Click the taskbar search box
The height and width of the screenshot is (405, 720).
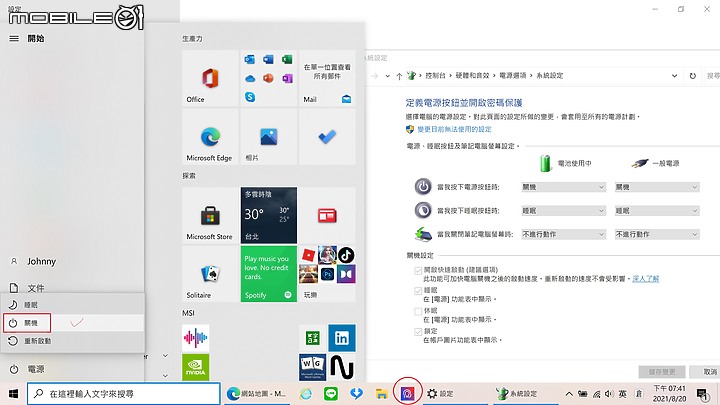[x=124, y=394]
